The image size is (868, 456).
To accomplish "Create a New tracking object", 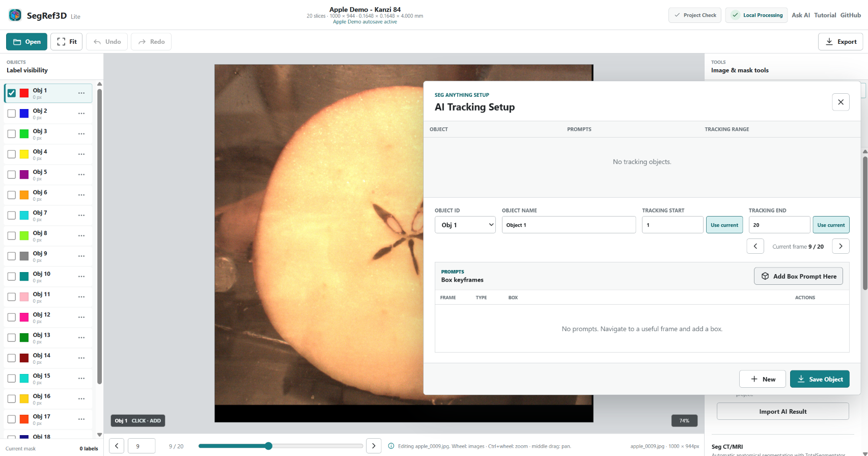I will tap(763, 379).
